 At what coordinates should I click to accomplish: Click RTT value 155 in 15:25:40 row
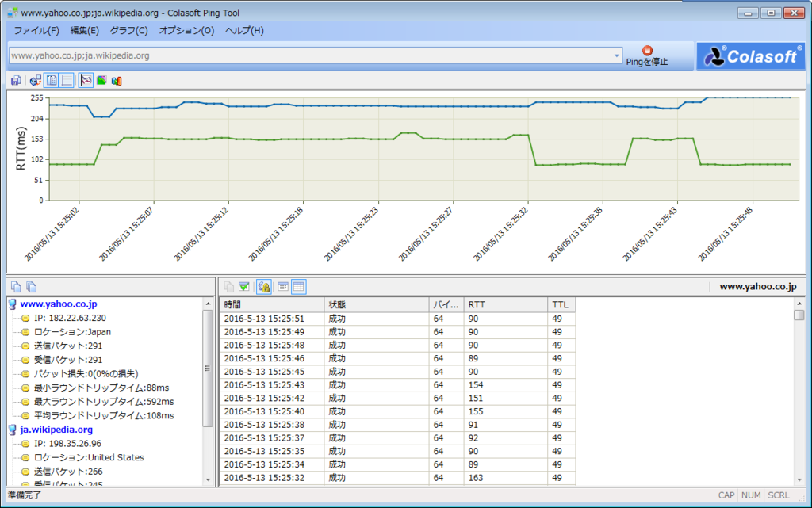coord(476,412)
